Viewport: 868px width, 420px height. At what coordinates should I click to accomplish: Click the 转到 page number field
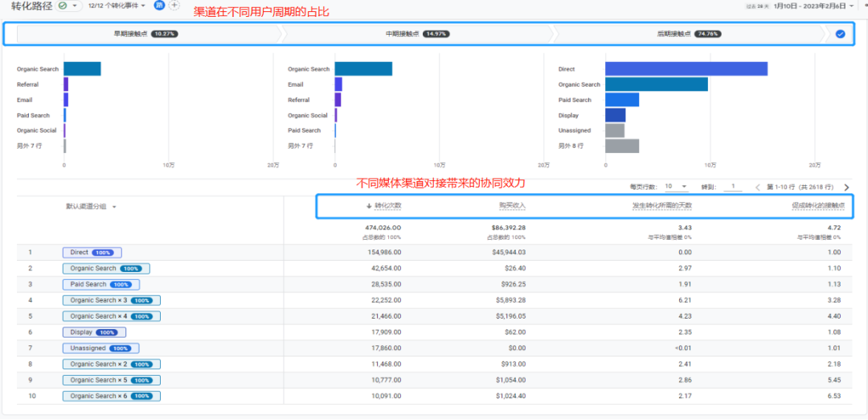733,187
